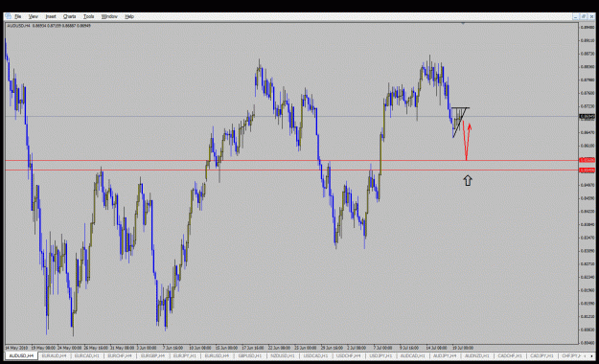Screen dimensions: 599x364
Task: Open the CADCHF,H1 chart tab
Action: 510,355
